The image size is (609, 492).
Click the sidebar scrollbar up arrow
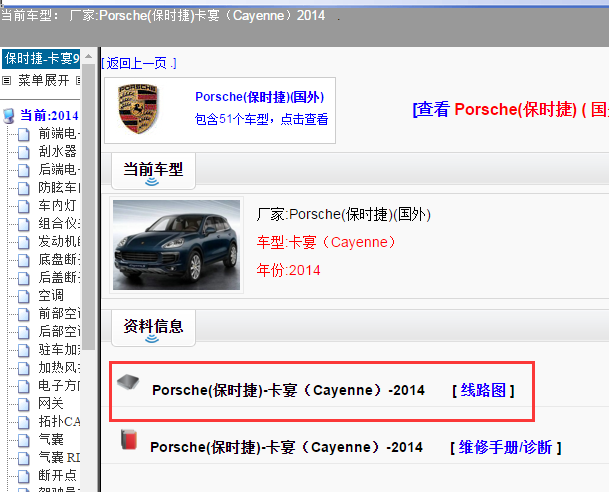tap(89, 56)
